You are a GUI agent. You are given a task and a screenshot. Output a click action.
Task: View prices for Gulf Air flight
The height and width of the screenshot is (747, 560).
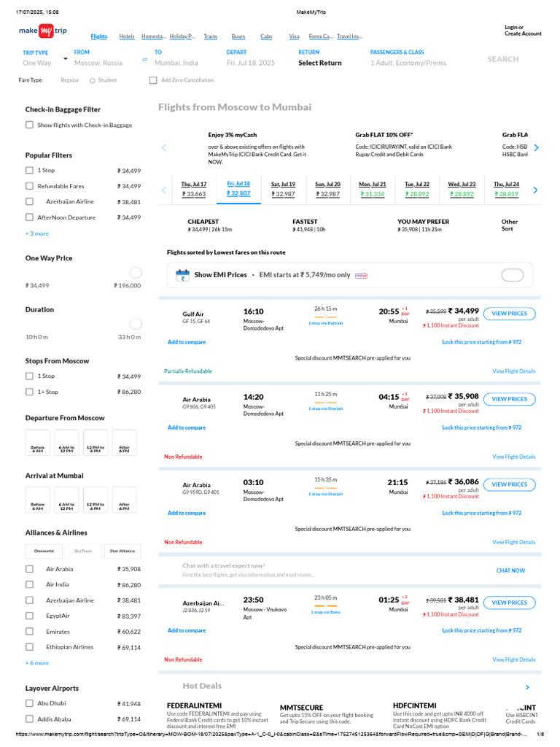510,314
